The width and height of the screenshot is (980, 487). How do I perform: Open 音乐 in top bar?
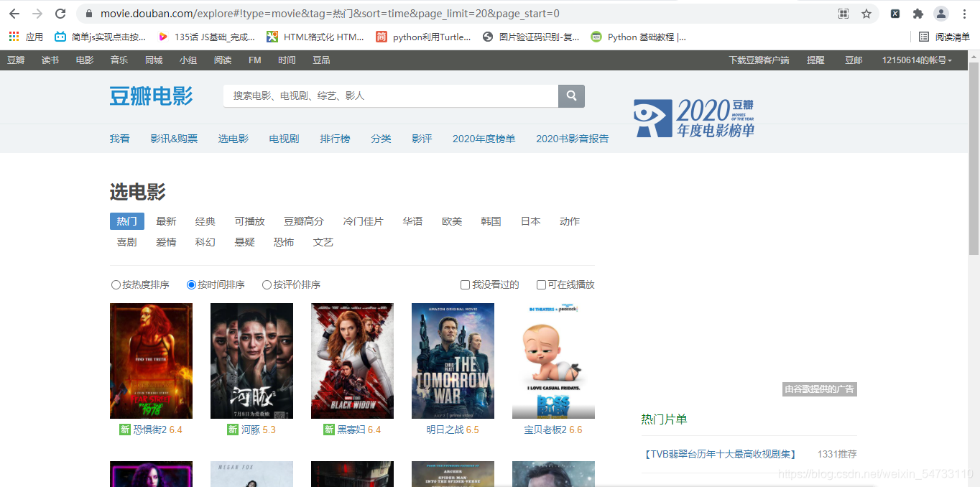coord(119,60)
